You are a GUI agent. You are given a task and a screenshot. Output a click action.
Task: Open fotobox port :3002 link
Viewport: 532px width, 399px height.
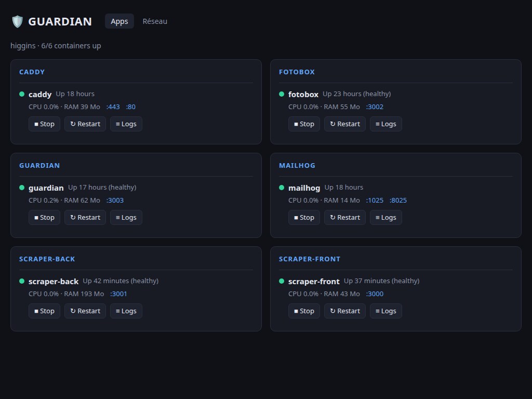pos(375,107)
